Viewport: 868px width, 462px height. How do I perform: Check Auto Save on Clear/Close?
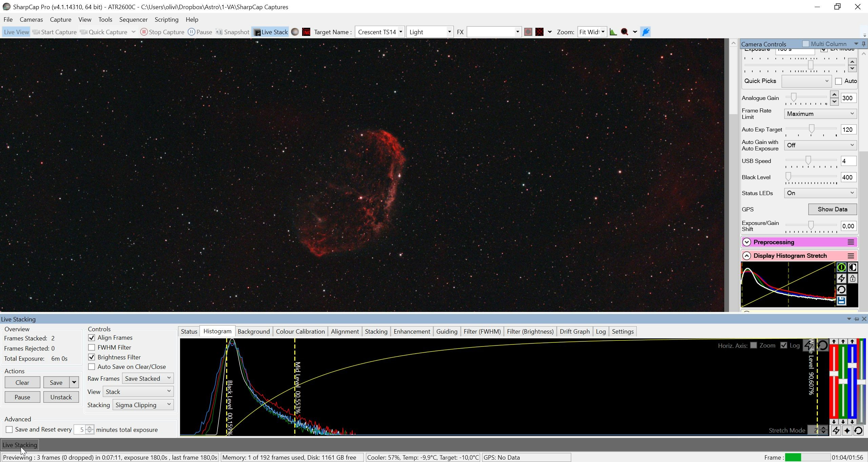pyautogui.click(x=92, y=366)
